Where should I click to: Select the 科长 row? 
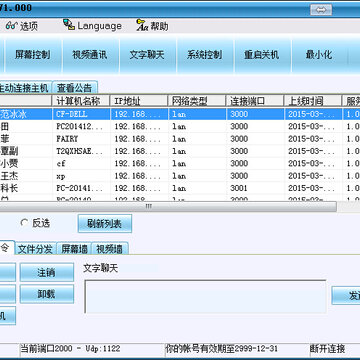click(x=180, y=188)
